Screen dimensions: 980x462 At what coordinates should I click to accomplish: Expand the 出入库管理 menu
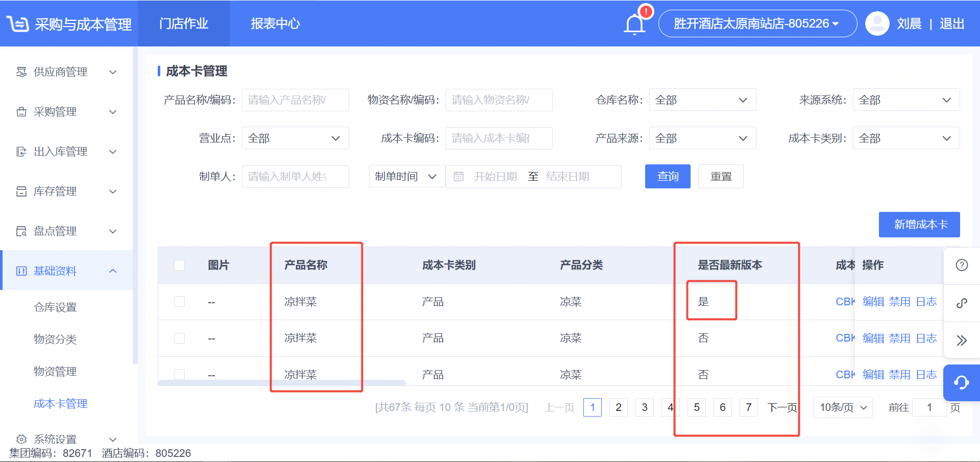113,152
